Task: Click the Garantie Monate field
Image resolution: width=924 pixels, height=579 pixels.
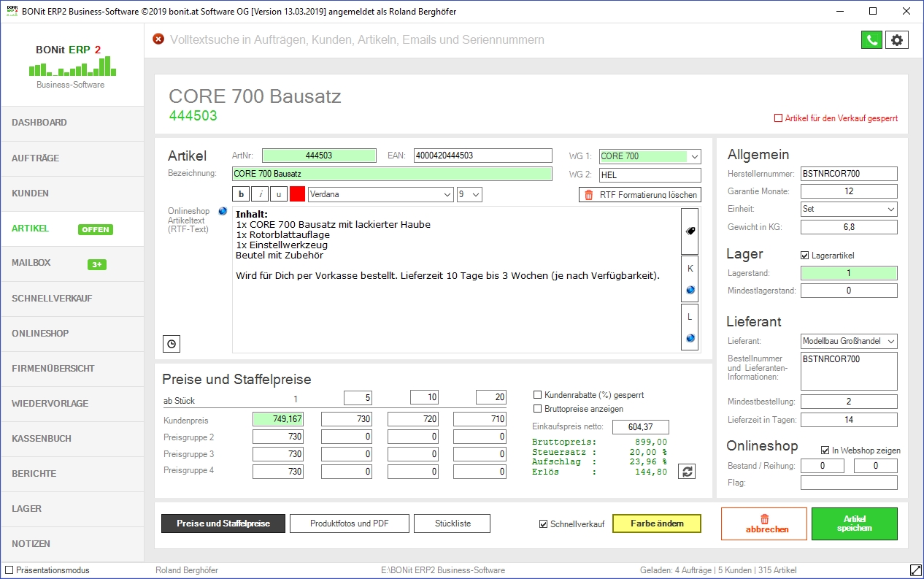Action: click(849, 191)
